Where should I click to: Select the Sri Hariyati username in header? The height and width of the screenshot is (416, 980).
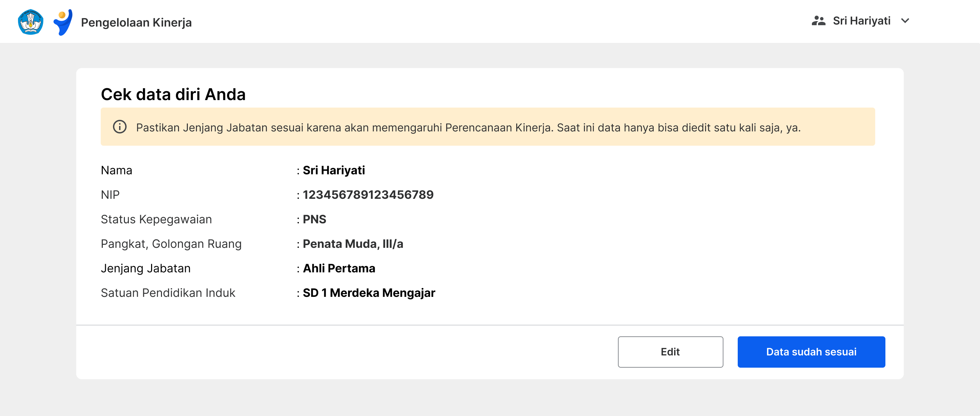tap(861, 20)
